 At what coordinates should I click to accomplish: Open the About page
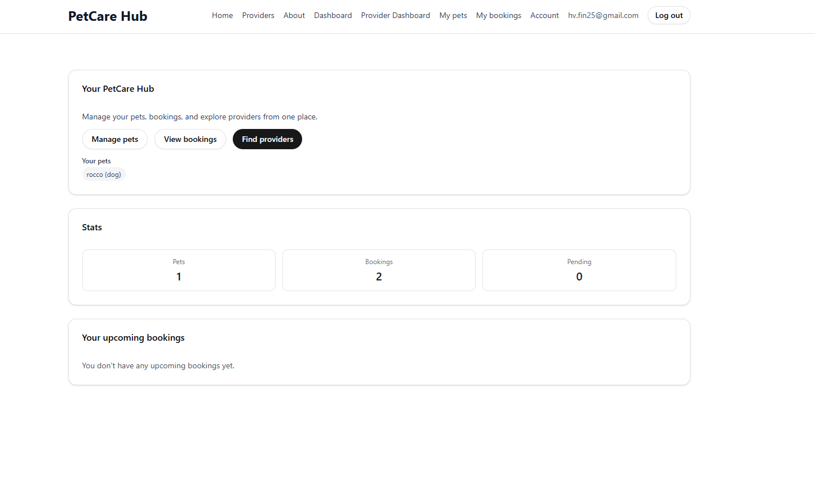(x=294, y=15)
